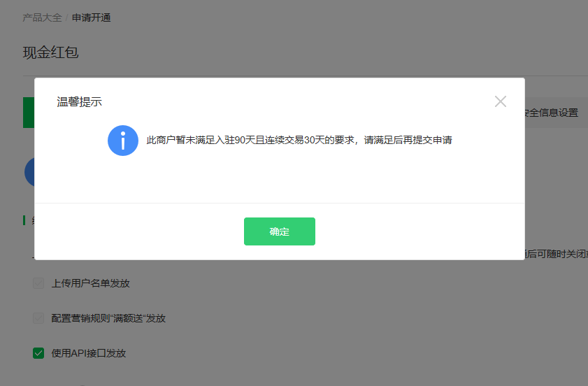Toggle the 上传用户名单发放 checkbox
The image size is (588, 386).
tap(38, 283)
